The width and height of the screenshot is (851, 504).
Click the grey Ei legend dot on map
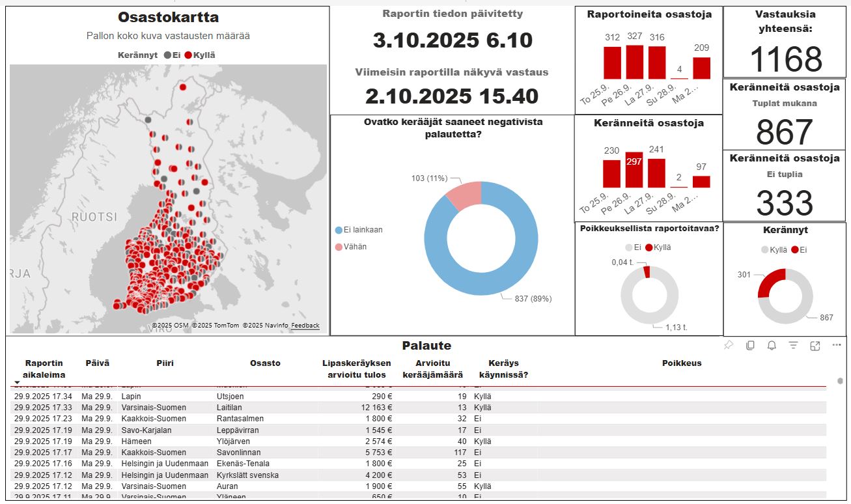[167, 55]
